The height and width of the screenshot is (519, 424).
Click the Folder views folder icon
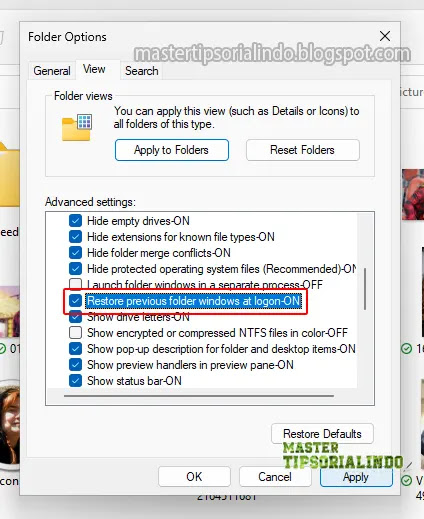point(77,127)
